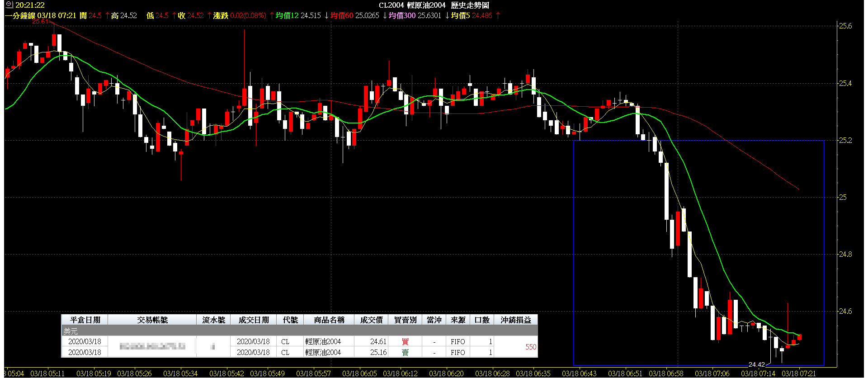Click 輕原油2004 in the 24.61 row
868x378 pixels.
[323, 341]
